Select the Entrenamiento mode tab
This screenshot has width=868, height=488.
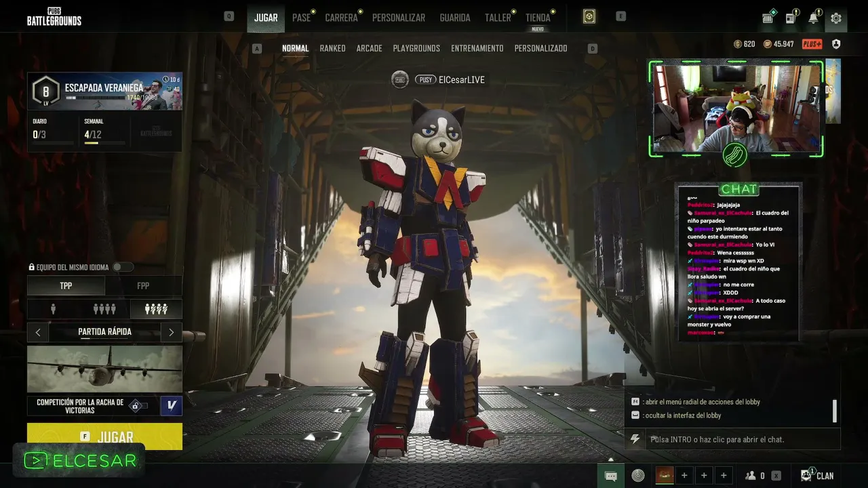477,48
